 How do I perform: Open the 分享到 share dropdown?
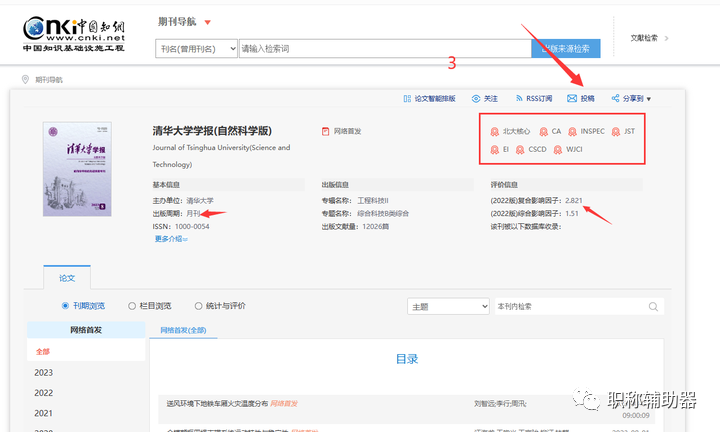pyautogui.click(x=631, y=98)
